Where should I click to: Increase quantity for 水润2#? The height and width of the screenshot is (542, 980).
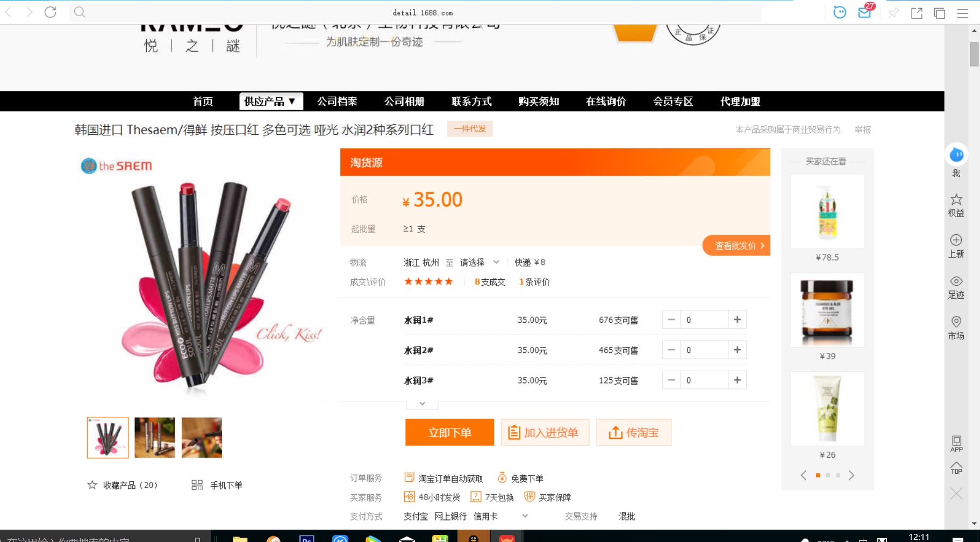[x=737, y=350]
